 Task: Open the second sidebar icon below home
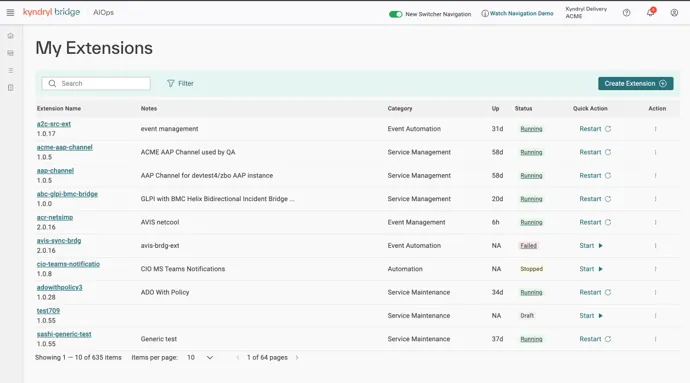(11, 53)
